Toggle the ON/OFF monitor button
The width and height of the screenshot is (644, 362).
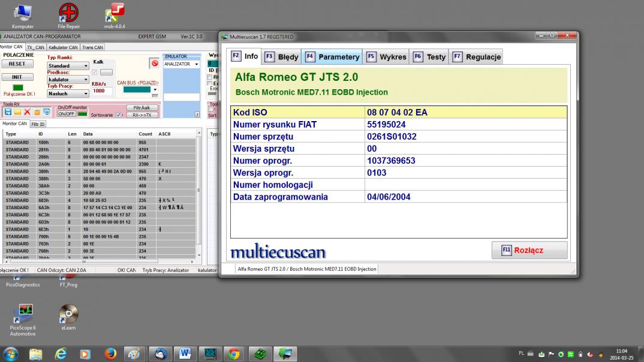click(x=66, y=114)
